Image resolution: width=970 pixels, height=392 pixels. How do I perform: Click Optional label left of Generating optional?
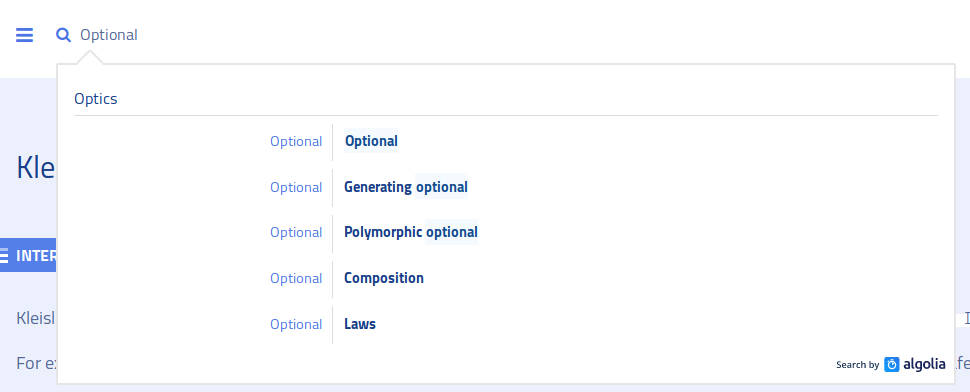(296, 187)
